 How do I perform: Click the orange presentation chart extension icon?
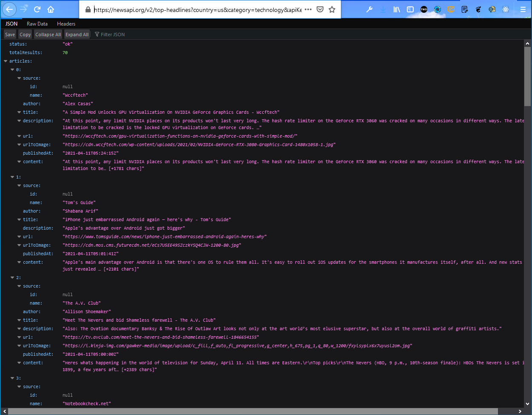(x=451, y=9)
